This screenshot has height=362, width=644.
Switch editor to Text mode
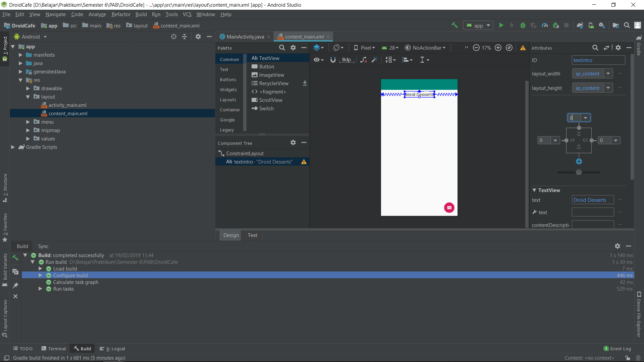(x=252, y=235)
